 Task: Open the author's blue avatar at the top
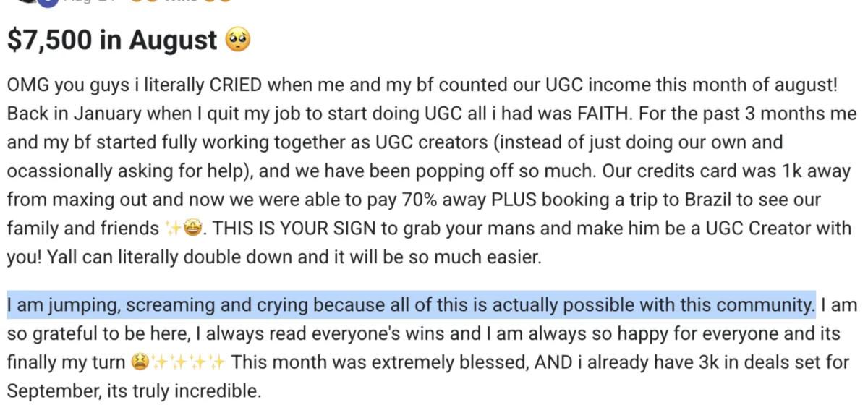coord(46,2)
